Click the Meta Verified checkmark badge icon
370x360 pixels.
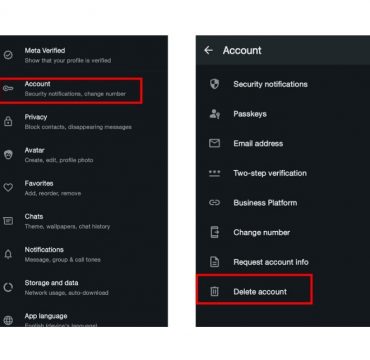(x=8, y=55)
